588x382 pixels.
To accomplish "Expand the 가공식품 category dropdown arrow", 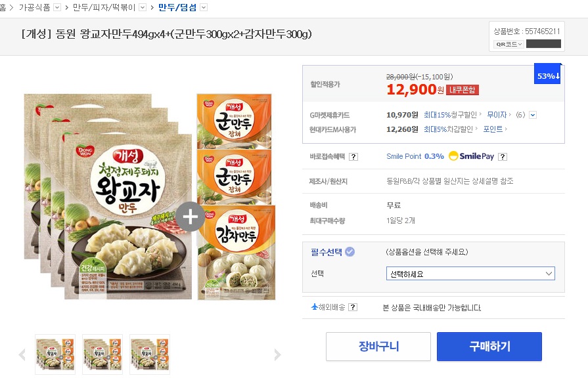I will click(x=57, y=7).
